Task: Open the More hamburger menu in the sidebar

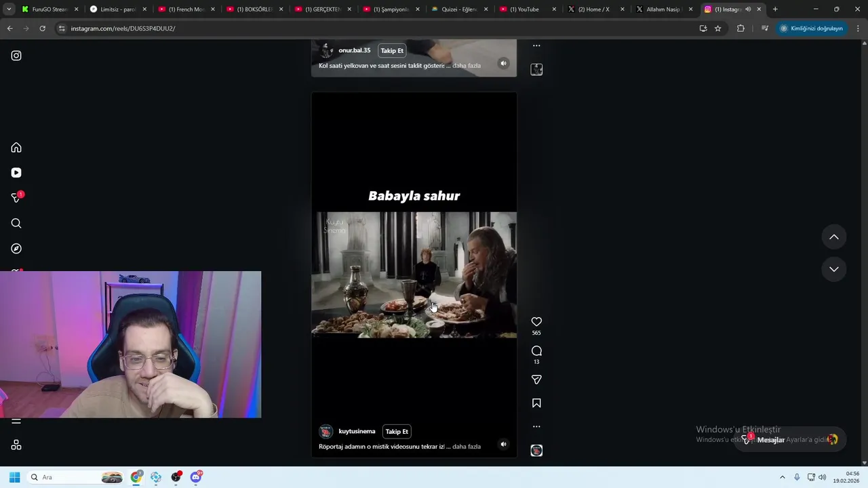Action: coord(16,421)
